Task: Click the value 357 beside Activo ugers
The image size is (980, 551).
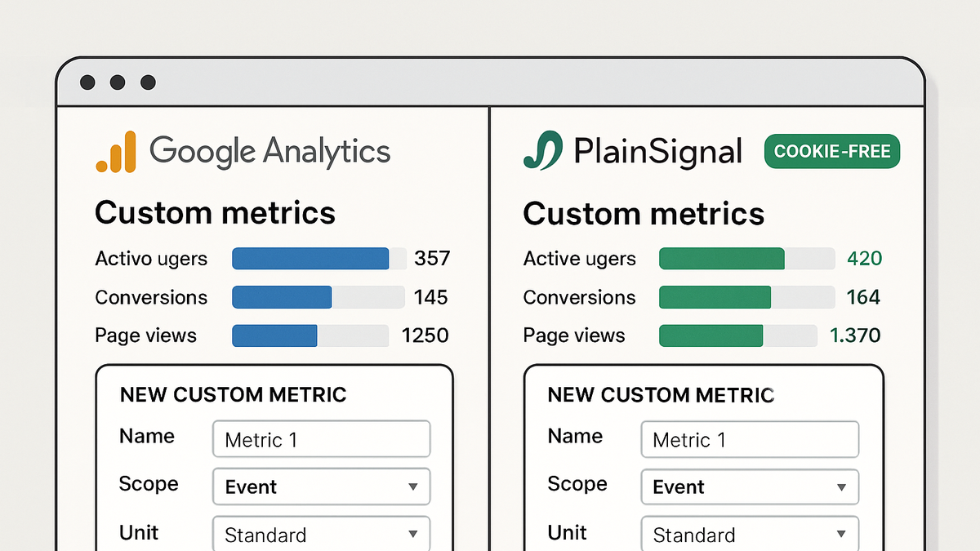Action: 432,259
